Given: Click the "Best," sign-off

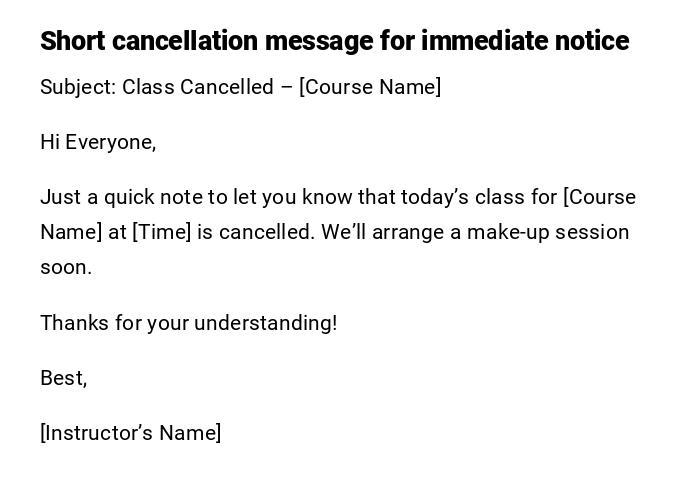Looking at the screenshot, I should 63,378.
